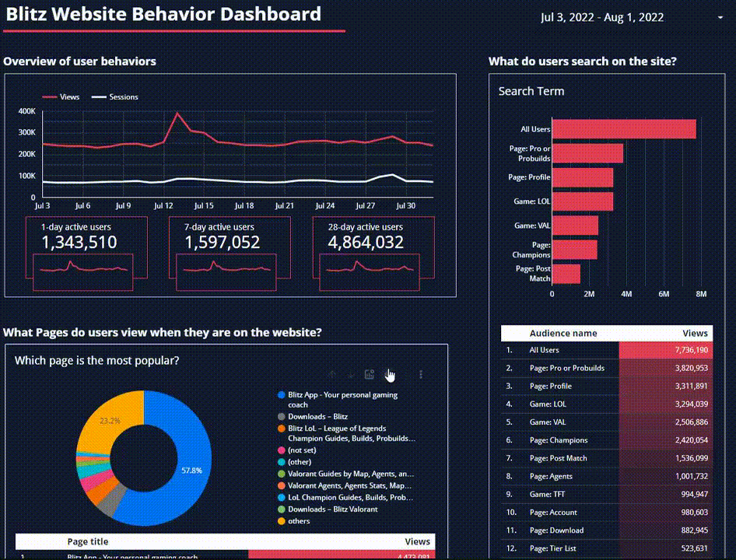This screenshot has height=560, width=736.
Task: Select the yellow 'others' legend dot
Action: coord(282,521)
